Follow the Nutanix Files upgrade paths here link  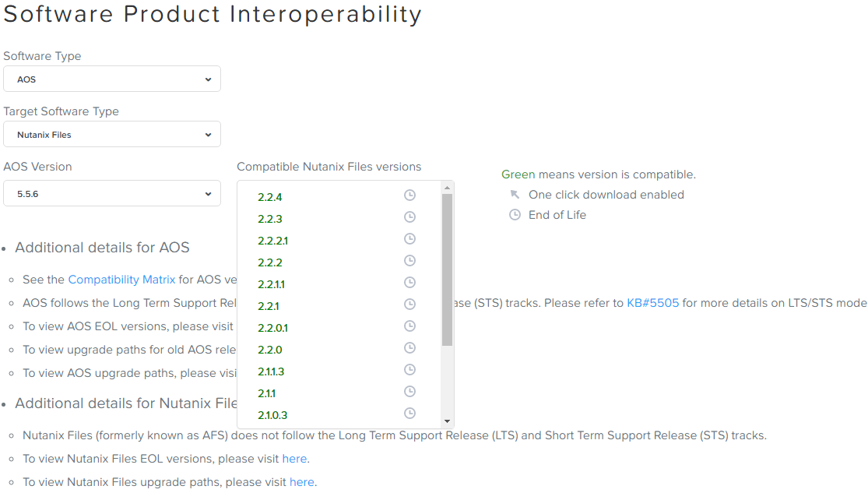click(302, 482)
